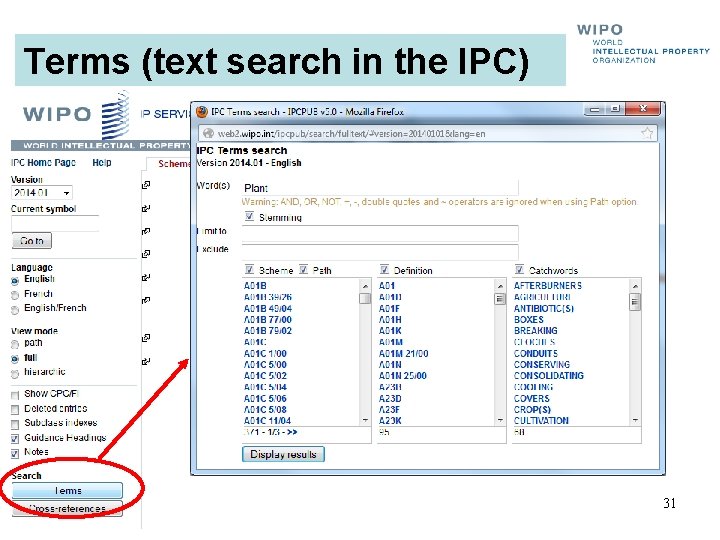This screenshot has height=540, width=720.
Task: Open catchword CONSOLIDATING
Action: [549, 376]
